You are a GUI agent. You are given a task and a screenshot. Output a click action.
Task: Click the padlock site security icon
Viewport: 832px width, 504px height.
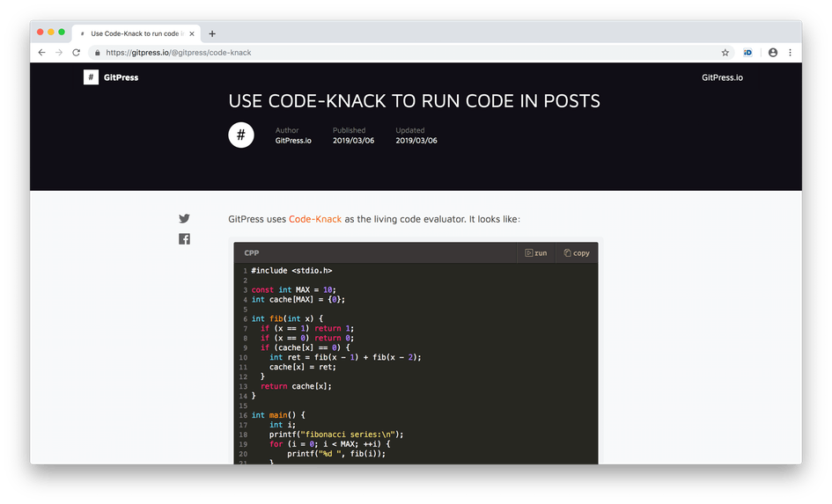coord(97,53)
